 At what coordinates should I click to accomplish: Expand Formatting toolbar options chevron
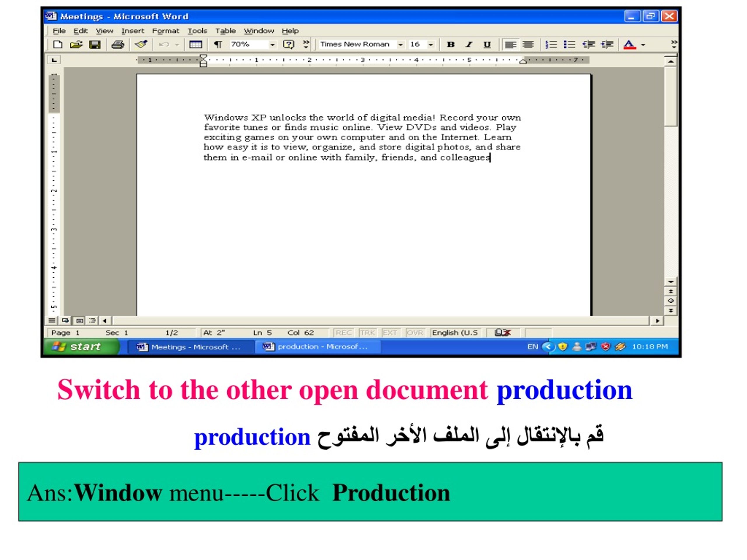pos(674,44)
